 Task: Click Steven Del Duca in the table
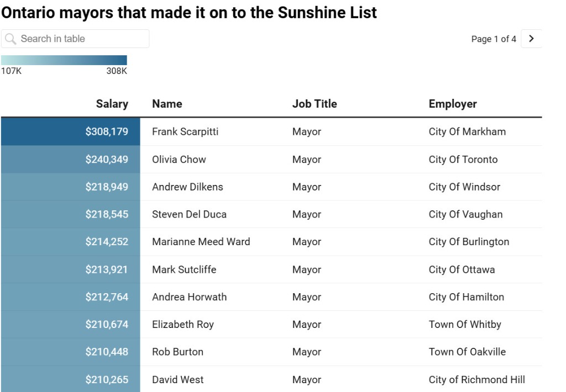pos(189,214)
